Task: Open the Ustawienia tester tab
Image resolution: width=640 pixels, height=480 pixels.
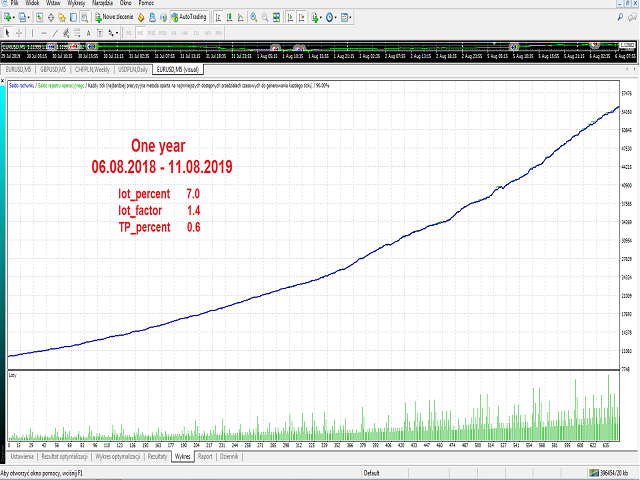Action: (x=22, y=456)
